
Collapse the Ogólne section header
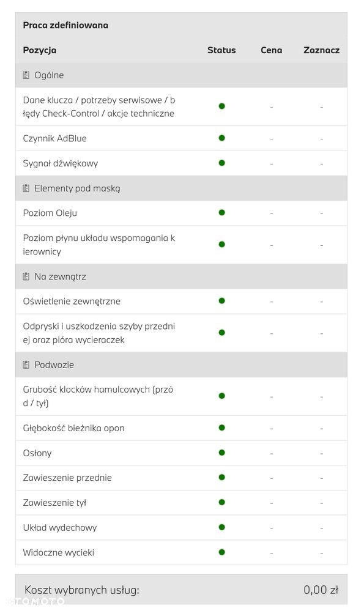coord(181,75)
